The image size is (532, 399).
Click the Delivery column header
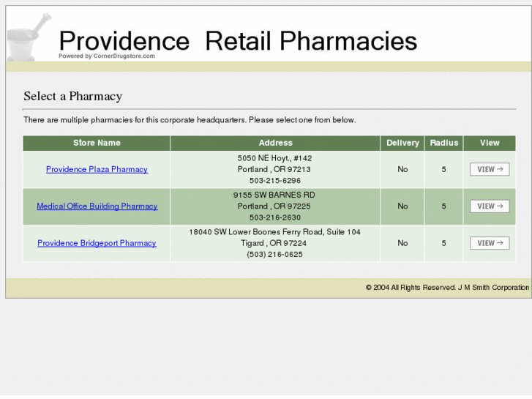tap(402, 143)
